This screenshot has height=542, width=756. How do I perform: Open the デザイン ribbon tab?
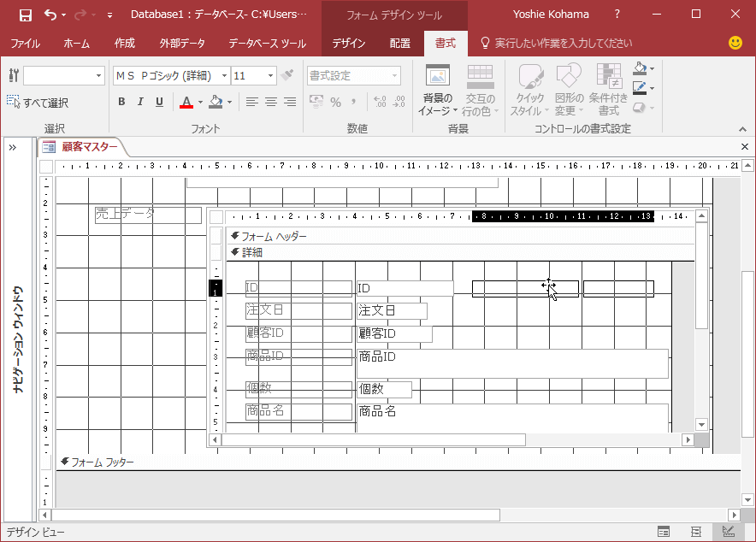point(348,43)
